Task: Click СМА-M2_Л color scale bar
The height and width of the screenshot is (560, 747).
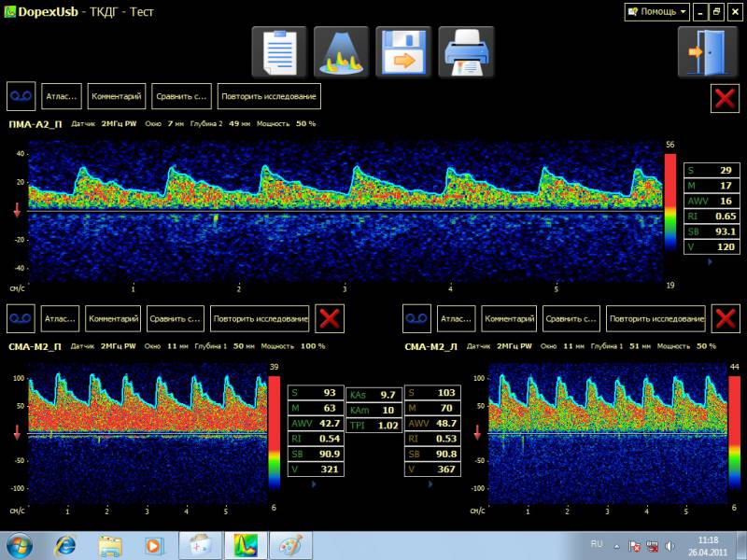Action: click(735, 433)
